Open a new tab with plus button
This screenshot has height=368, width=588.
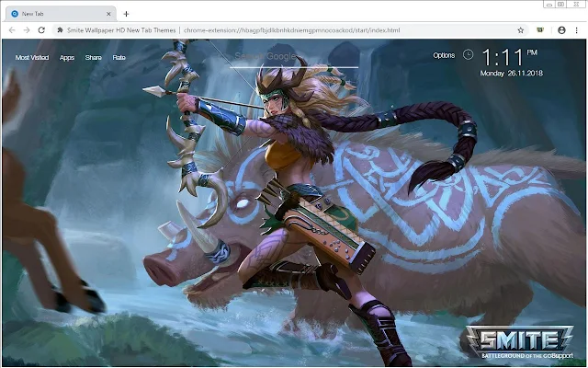(x=126, y=14)
